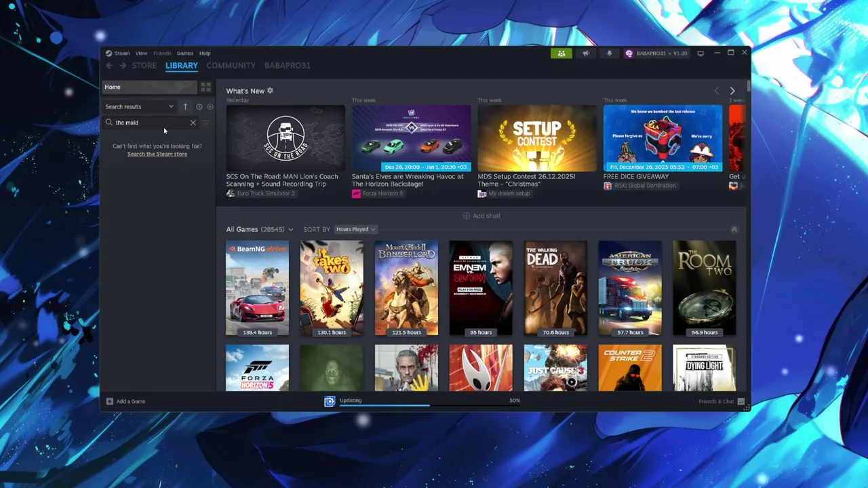Open The Room Two game cover
This screenshot has width=868, height=488.
[705, 288]
